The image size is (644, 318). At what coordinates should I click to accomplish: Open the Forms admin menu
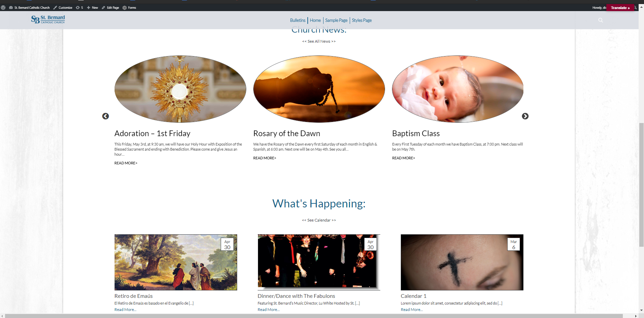129,7
